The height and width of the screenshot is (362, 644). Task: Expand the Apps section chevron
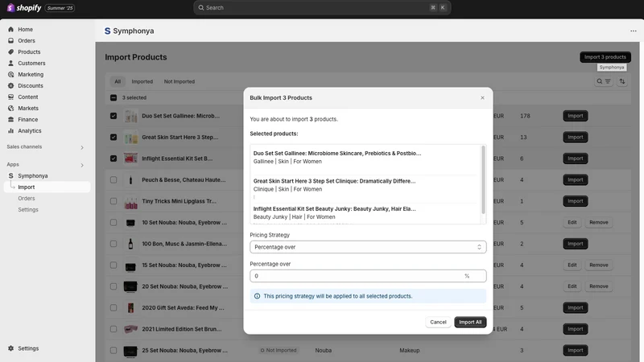82,165
